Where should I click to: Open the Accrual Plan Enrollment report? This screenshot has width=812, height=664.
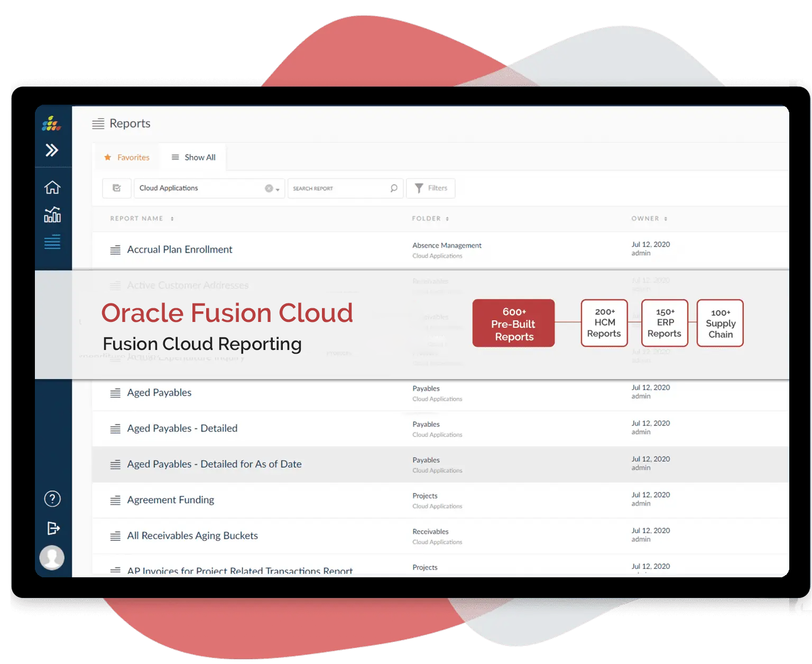click(180, 250)
